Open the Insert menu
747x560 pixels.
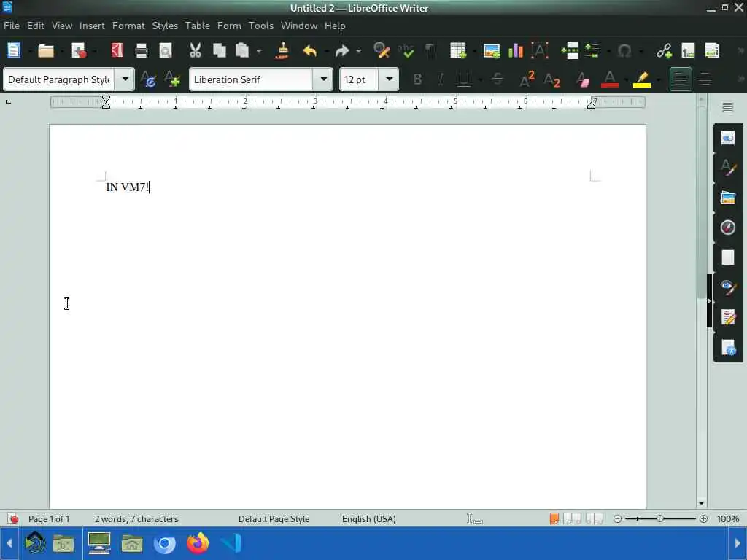92,26
